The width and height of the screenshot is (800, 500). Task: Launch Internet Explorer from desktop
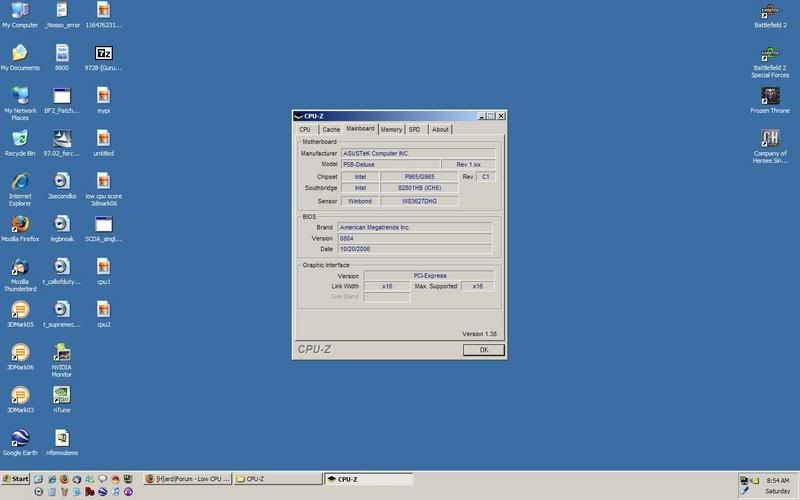tap(20, 189)
